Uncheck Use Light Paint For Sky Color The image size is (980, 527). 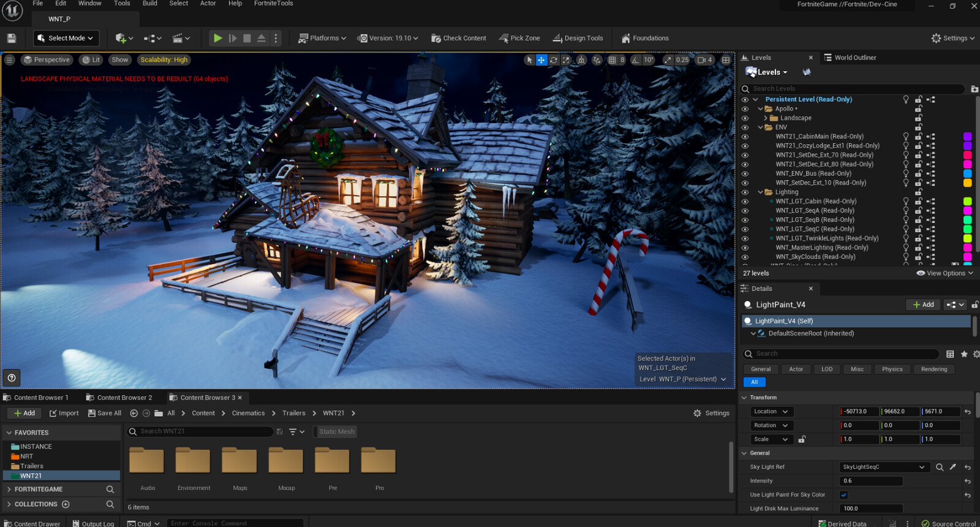click(843, 495)
